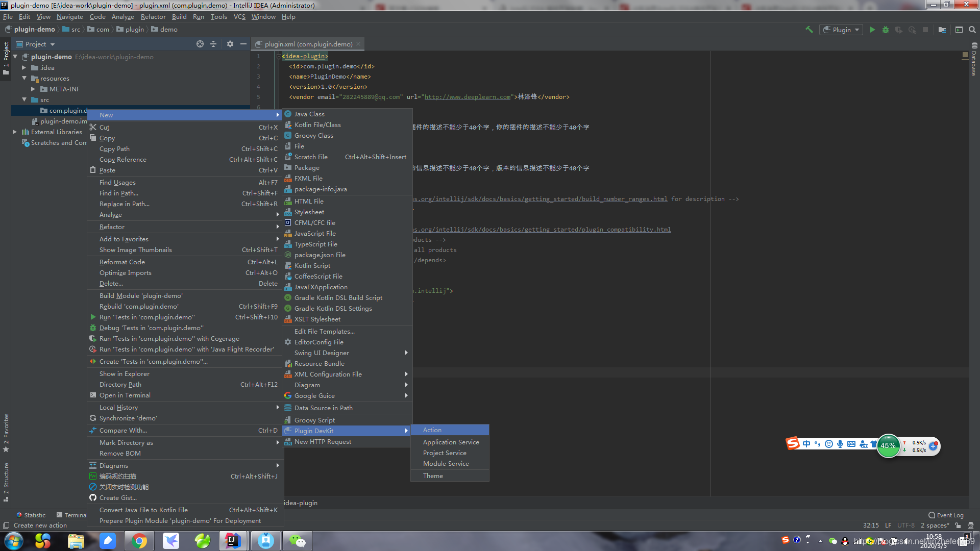This screenshot has height=551, width=980.
Task: Expand External Libraries node
Action: coord(15,132)
